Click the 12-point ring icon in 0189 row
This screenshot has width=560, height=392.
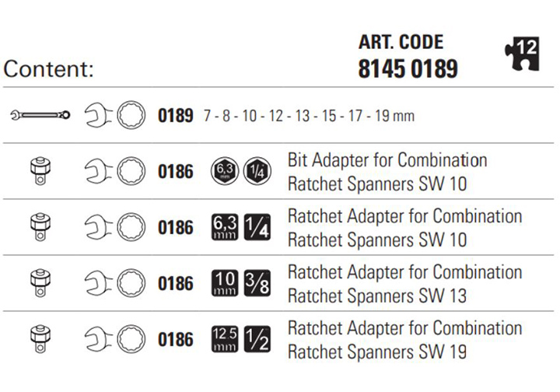click(131, 115)
